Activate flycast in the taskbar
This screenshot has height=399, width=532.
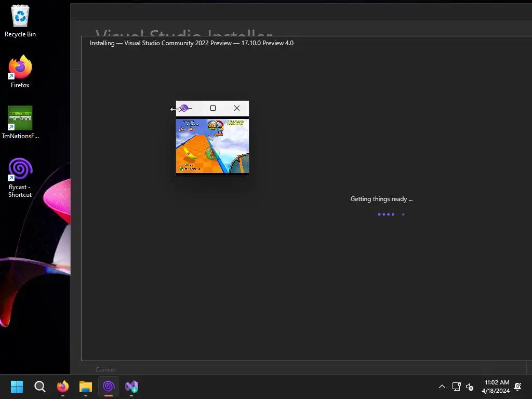[x=109, y=387]
